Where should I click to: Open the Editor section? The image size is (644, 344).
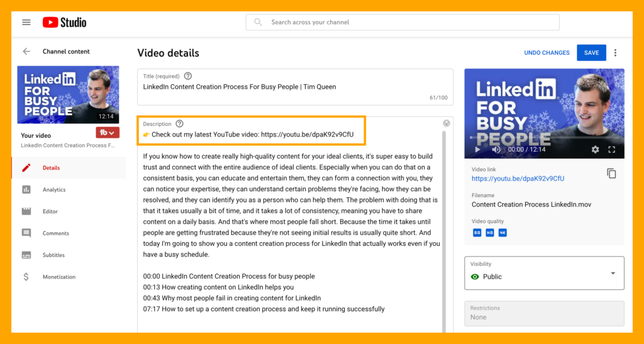coord(69,211)
